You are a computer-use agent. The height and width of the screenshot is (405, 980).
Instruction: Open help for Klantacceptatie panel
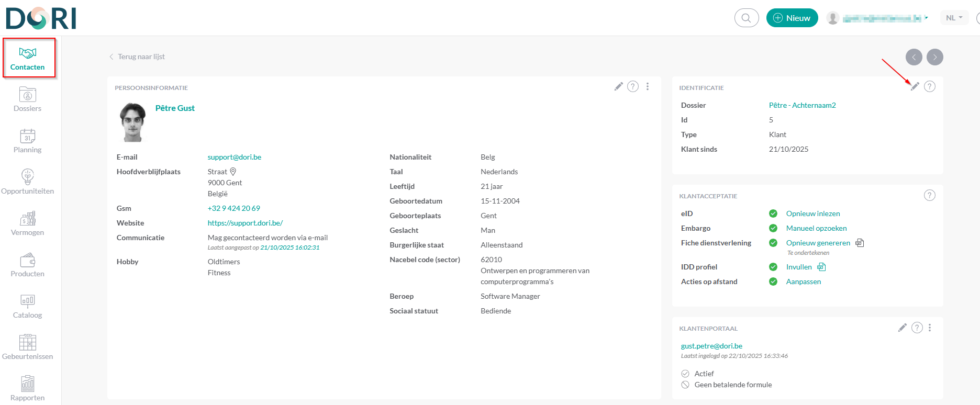click(x=929, y=195)
